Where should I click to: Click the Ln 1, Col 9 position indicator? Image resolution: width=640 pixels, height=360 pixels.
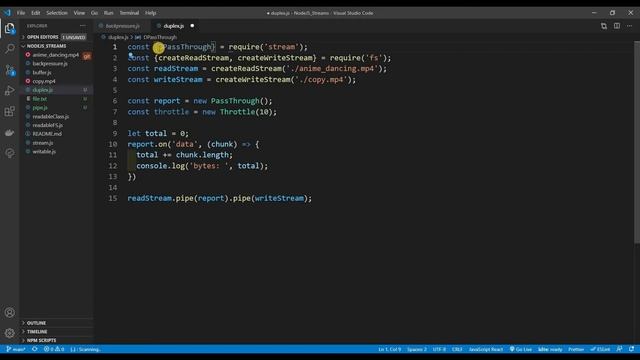[389, 349]
